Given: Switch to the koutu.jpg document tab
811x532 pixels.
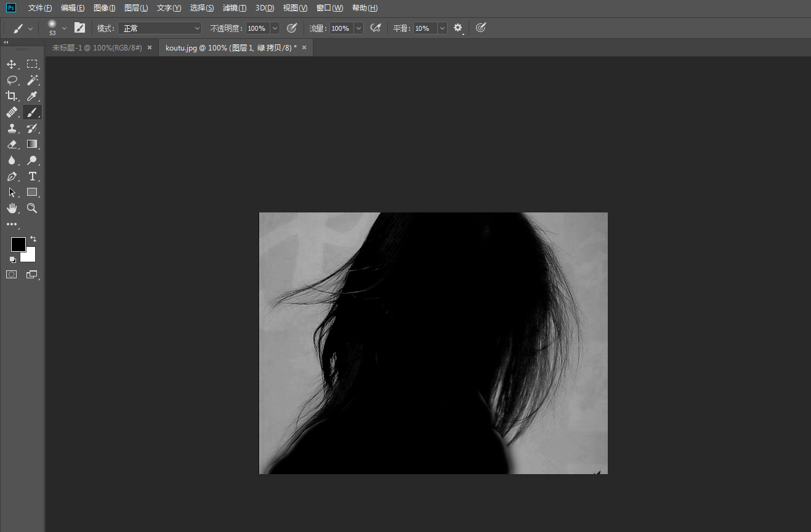Looking at the screenshot, I should tap(231, 47).
